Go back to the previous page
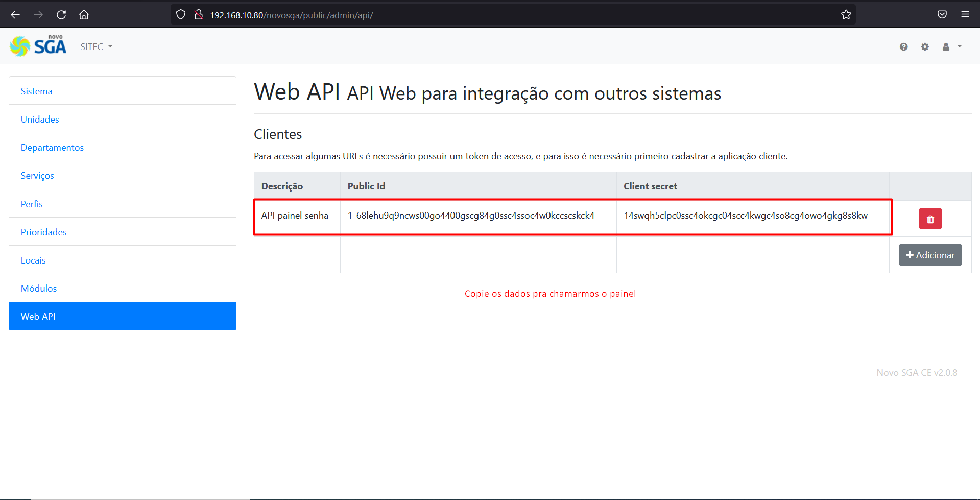The width and height of the screenshot is (980, 500). tap(15, 15)
